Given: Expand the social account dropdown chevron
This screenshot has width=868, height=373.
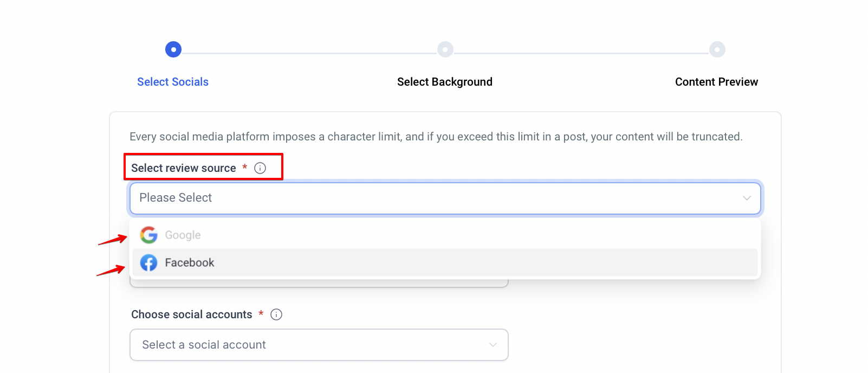Looking at the screenshot, I should [x=493, y=345].
